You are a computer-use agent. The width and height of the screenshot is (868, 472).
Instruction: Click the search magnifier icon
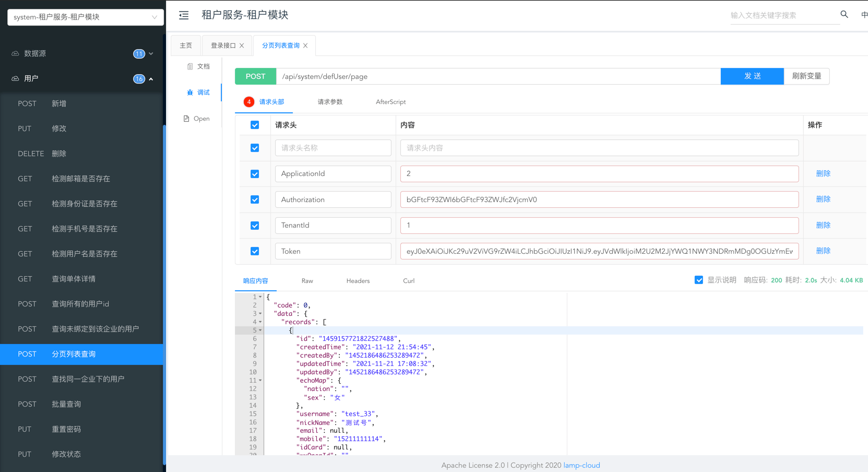click(844, 15)
